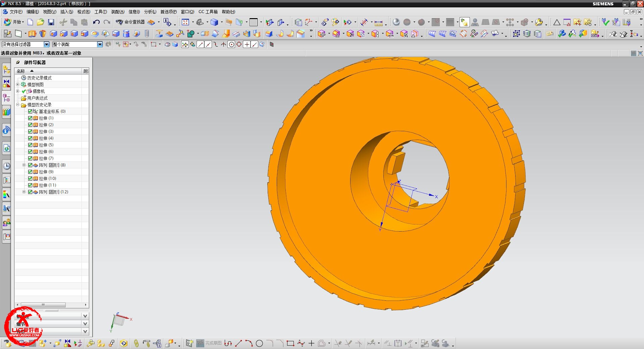Uncheck the 阵列 [圆形] (12) checkbox
The height and width of the screenshot is (349, 644).
coord(30,192)
